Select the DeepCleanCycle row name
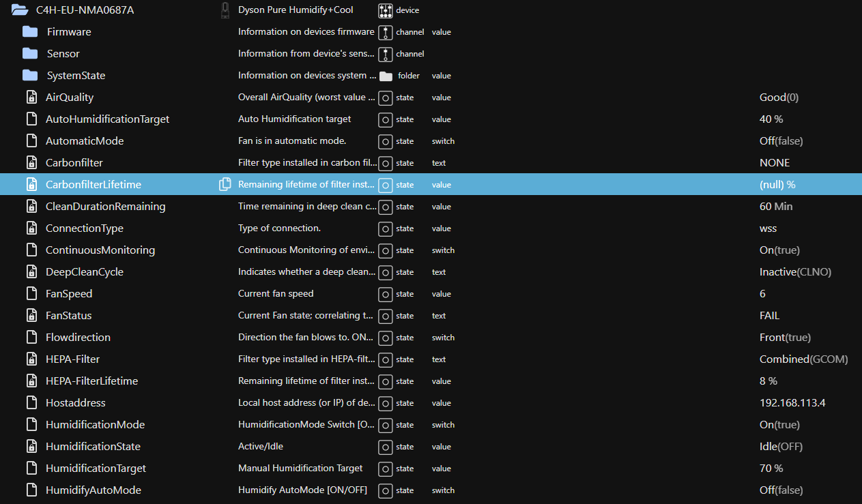This screenshot has width=862, height=504. point(85,272)
